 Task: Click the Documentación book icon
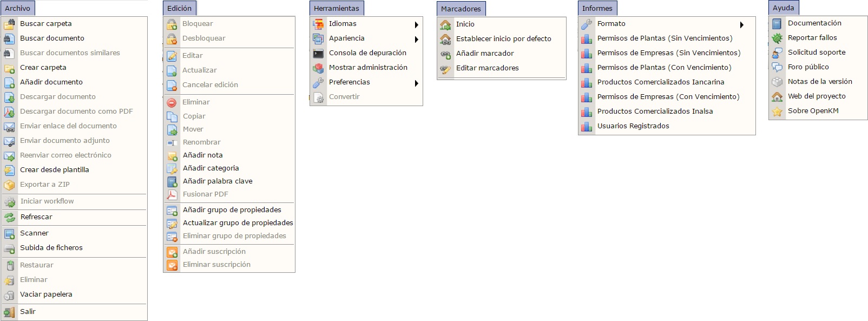[x=777, y=23]
